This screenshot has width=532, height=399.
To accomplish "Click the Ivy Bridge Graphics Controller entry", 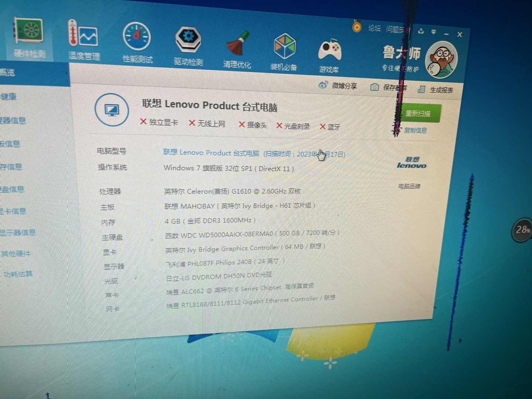I will click(x=245, y=248).
